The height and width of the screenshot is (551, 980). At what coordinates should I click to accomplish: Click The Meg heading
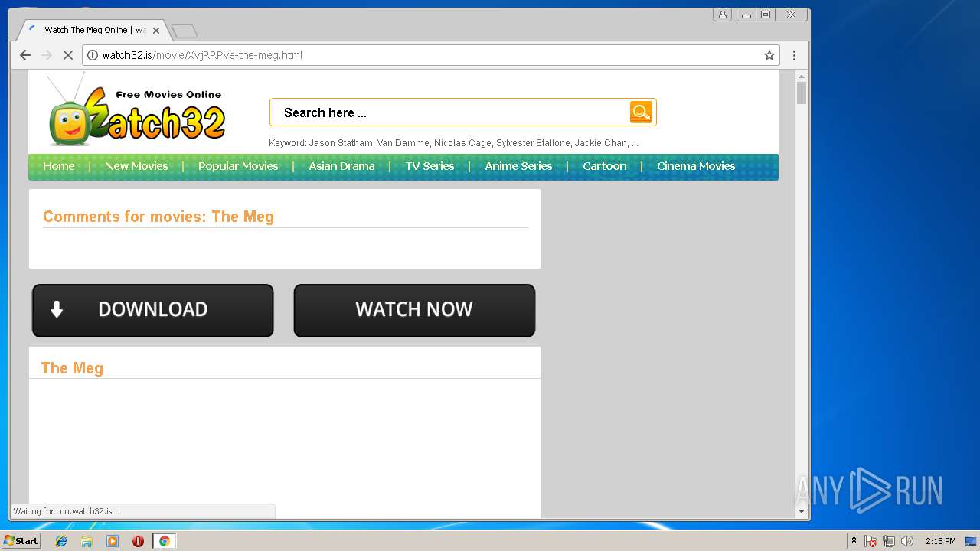click(x=72, y=368)
